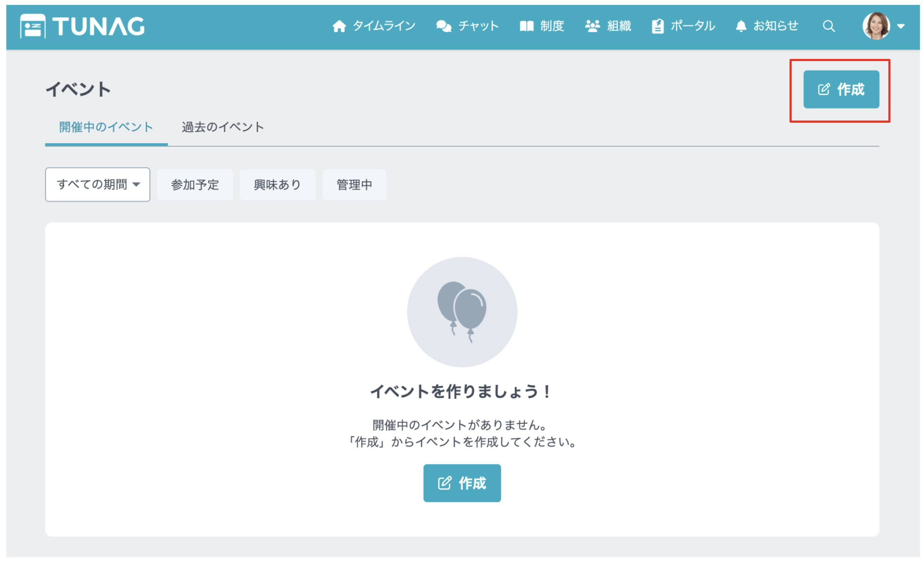
Task: Click the center 作成 button to create event
Action: (x=462, y=483)
